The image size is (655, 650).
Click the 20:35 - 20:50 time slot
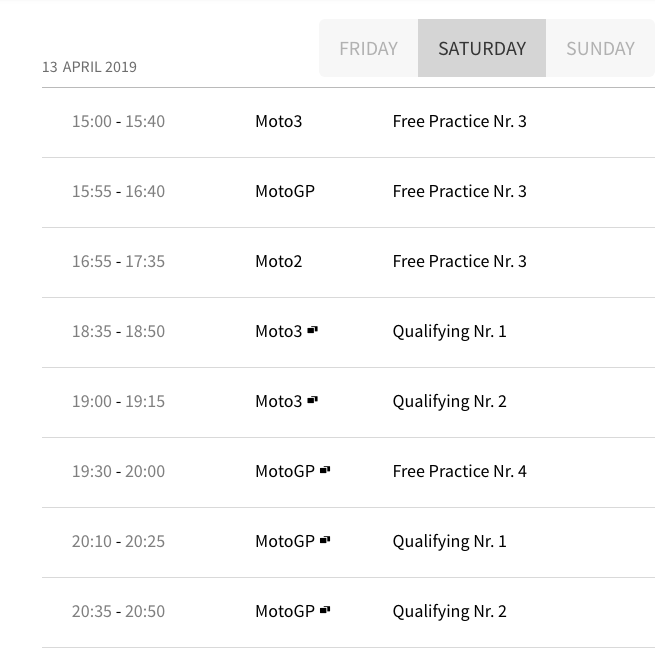118,611
